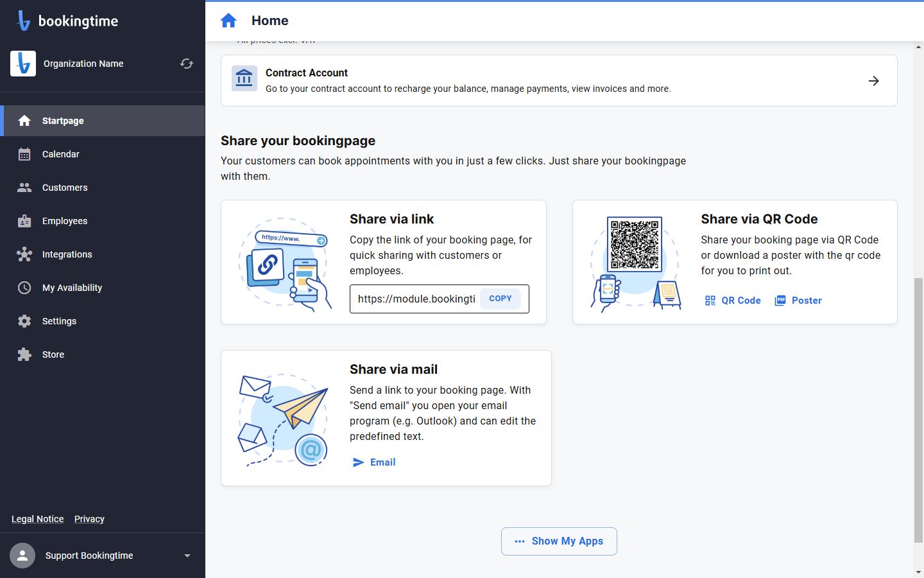This screenshot has width=924, height=578.
Task: Copy the booking page link
Action: [501, 299]
